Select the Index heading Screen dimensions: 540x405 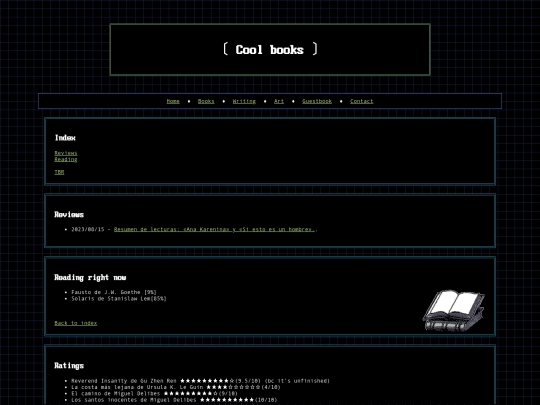click(x=65, y=138)
